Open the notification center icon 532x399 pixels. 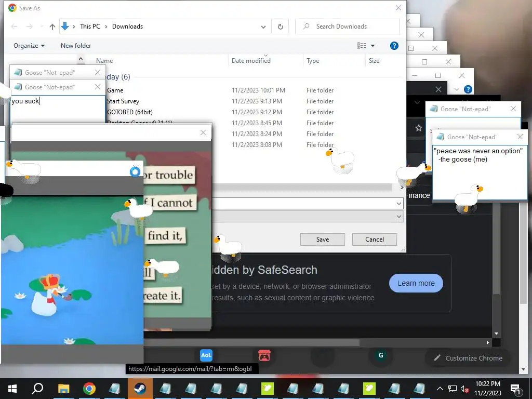[x=515, y=389]
